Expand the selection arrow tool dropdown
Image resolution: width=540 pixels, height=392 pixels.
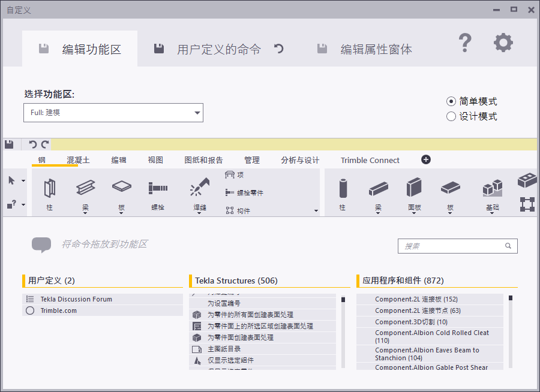point(23,180)
